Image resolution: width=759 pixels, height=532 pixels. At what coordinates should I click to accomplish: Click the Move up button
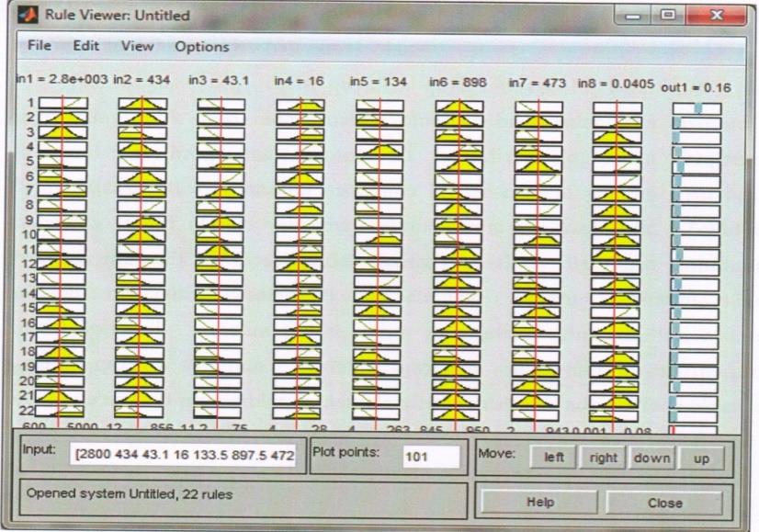coord(701,458)
